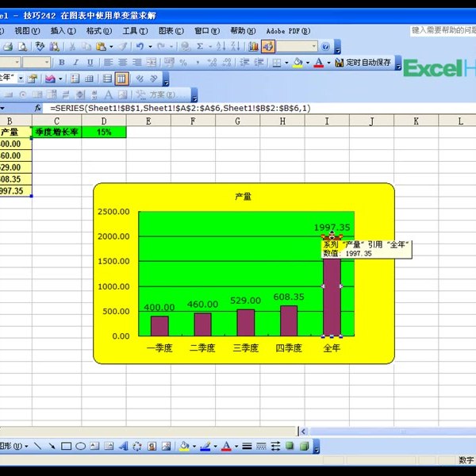The image size is (476, 476).
Task: Click the Paste clipboard icon
Action: click(x=101, y=47)
